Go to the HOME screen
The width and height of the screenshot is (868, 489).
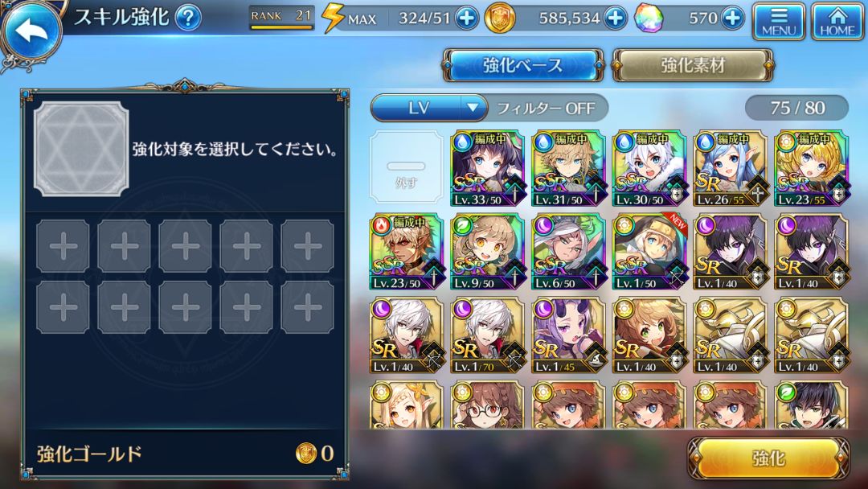coord(837,22)
